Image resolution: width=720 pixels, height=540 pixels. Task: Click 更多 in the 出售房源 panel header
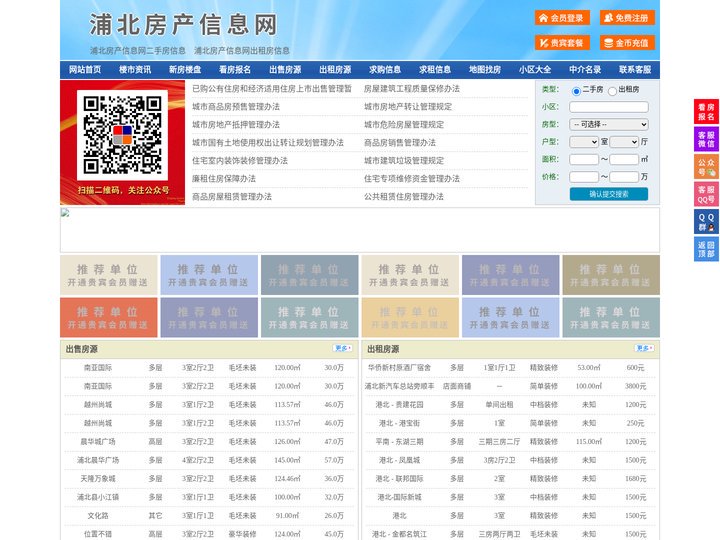(x=343, y=349)
